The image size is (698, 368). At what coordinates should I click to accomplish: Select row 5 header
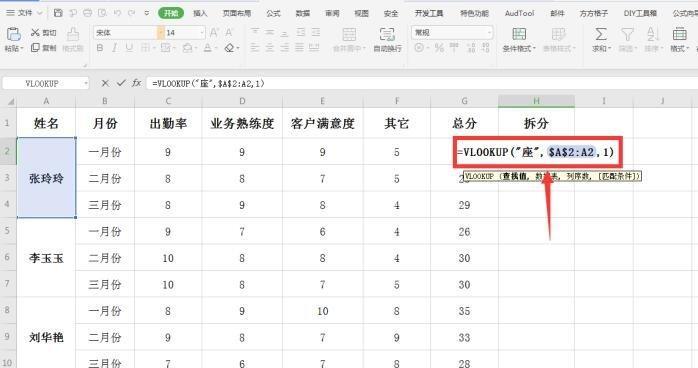[8, 231]
